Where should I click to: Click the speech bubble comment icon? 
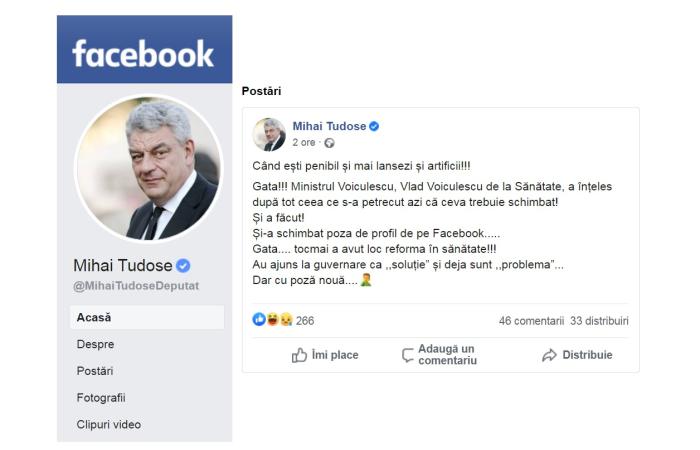click(407, 355)
